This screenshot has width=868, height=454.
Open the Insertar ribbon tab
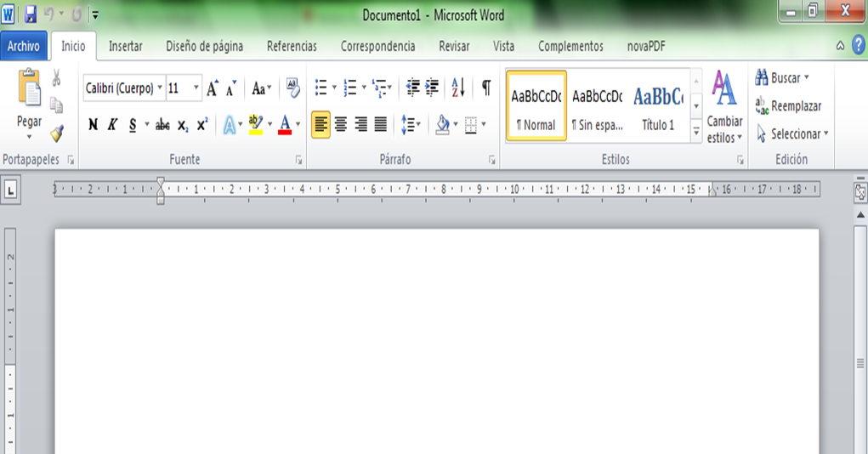126,47
